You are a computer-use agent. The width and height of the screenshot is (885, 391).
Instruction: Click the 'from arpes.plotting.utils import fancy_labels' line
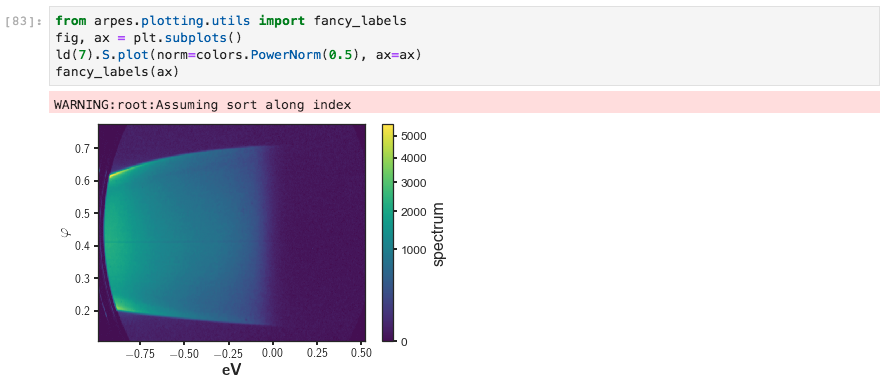coord(231,21)
